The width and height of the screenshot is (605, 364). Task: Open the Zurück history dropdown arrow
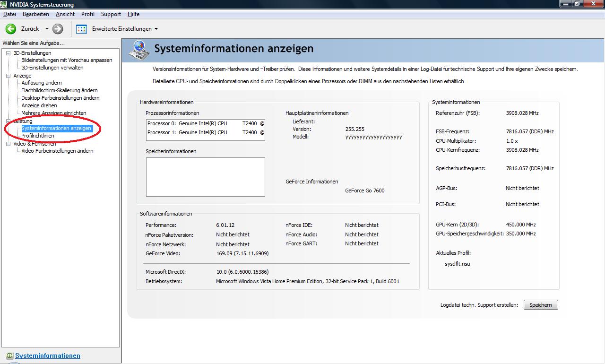(47, 29)
